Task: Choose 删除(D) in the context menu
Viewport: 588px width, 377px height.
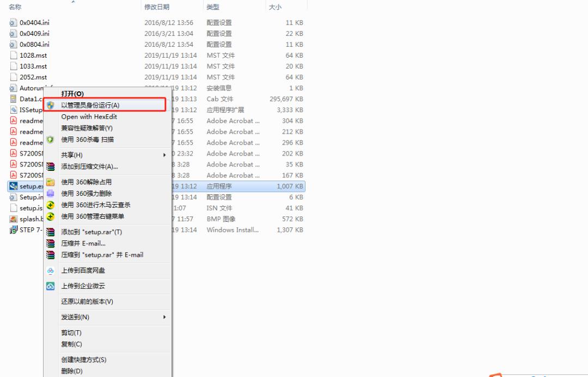Action: [x=72, y=371]
